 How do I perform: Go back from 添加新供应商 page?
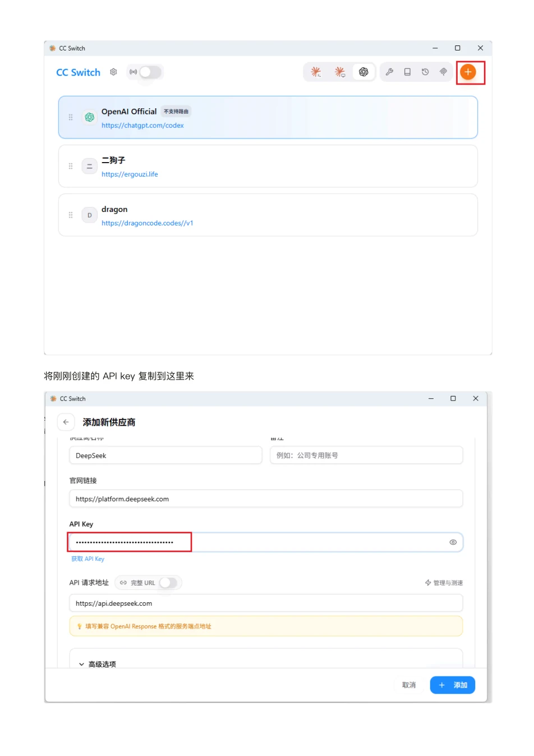(66, 422)
